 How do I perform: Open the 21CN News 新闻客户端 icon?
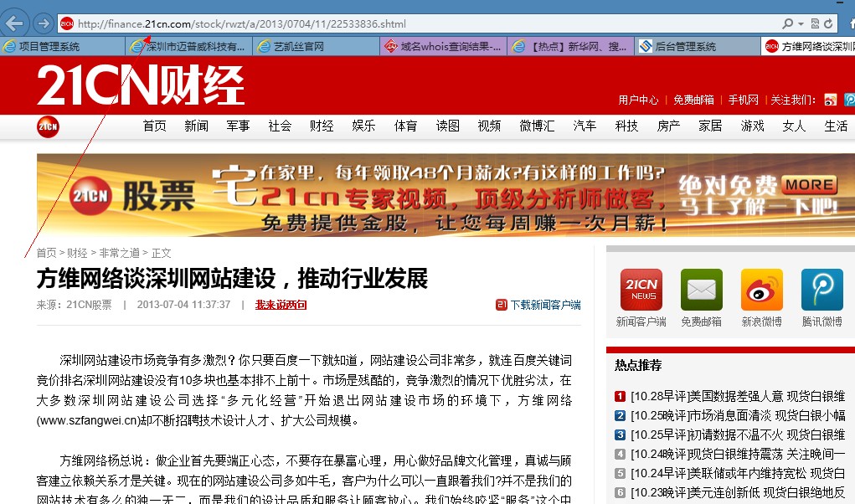(x=641, y=291)
